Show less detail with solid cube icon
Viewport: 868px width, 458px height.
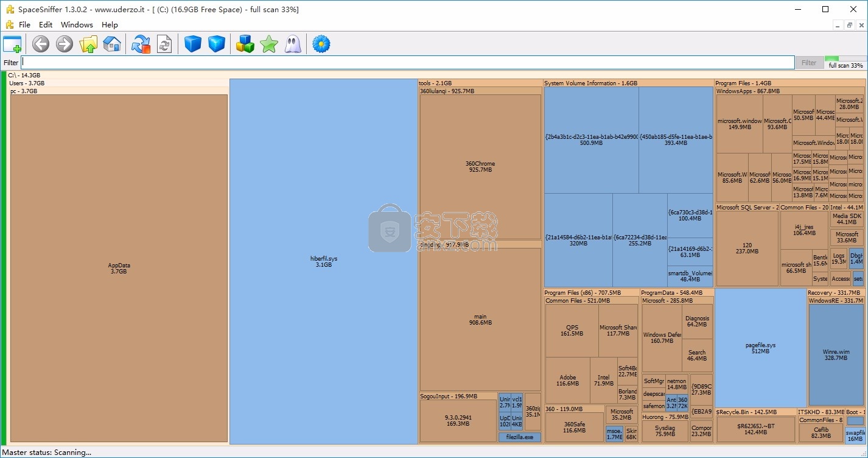pyautogui.click(x=193, y=44)
